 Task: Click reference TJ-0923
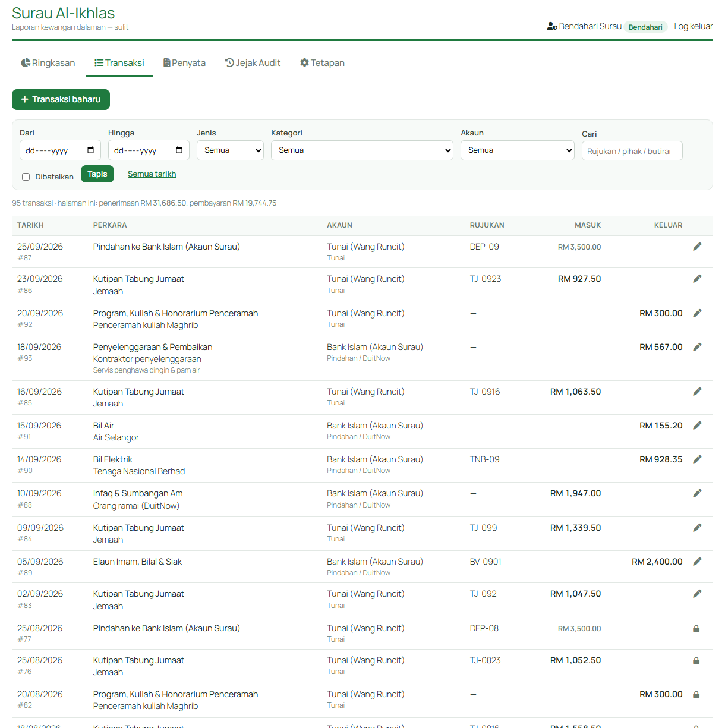(486, 279)
